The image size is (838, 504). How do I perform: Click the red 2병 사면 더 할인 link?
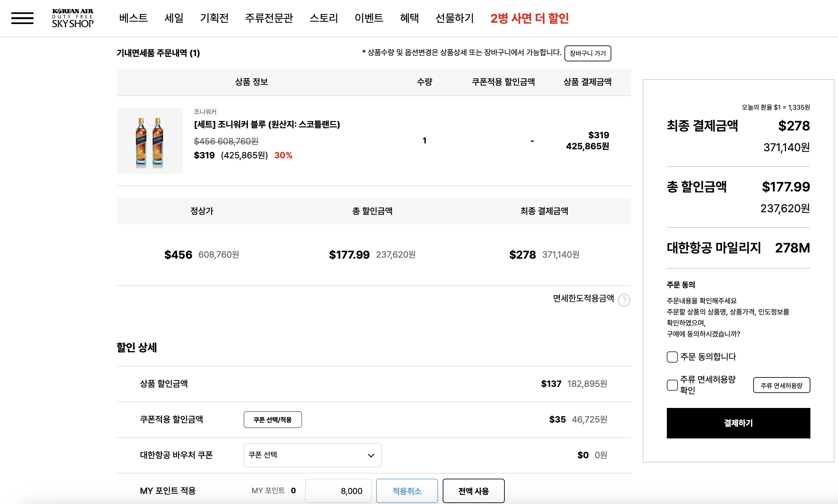[x=529, y=18]
